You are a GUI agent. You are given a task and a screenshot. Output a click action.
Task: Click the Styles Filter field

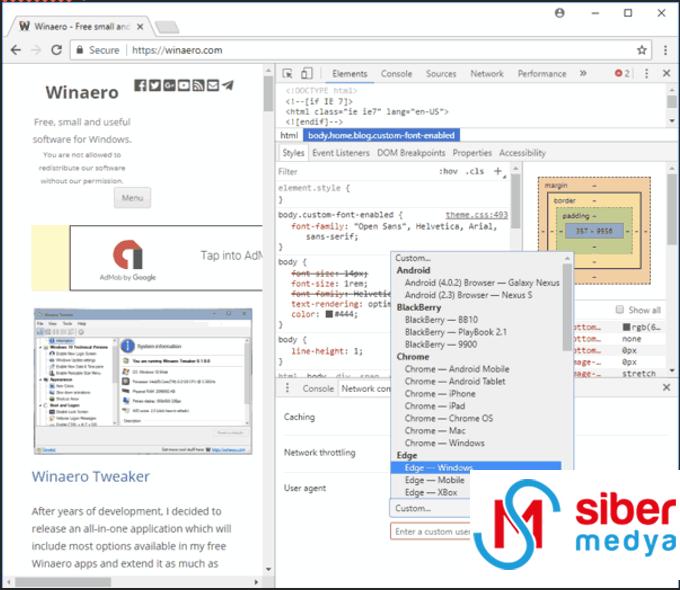pos(356,172)
